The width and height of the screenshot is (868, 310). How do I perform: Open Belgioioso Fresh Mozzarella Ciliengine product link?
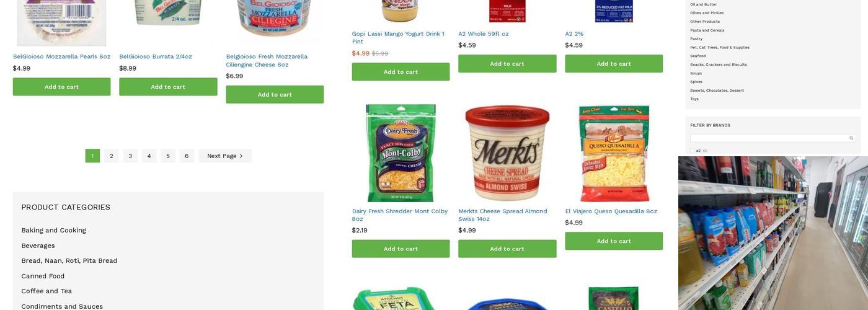(267, 60)
